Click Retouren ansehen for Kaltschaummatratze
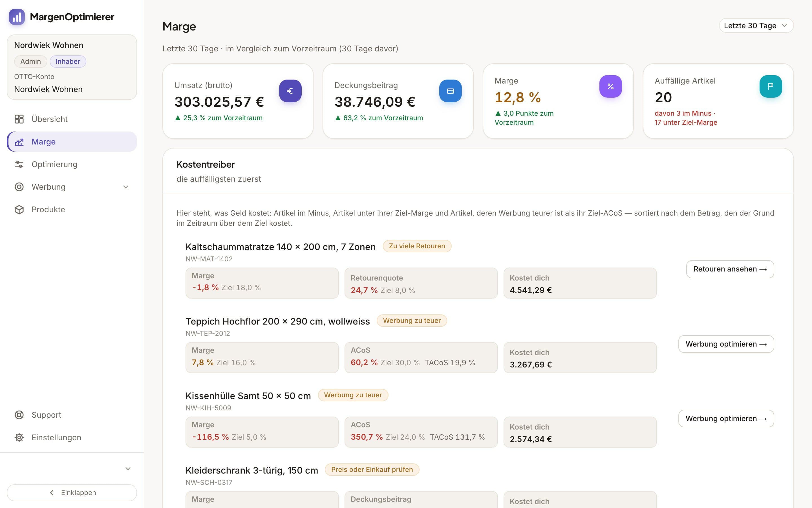 click(x=730, y=269)
